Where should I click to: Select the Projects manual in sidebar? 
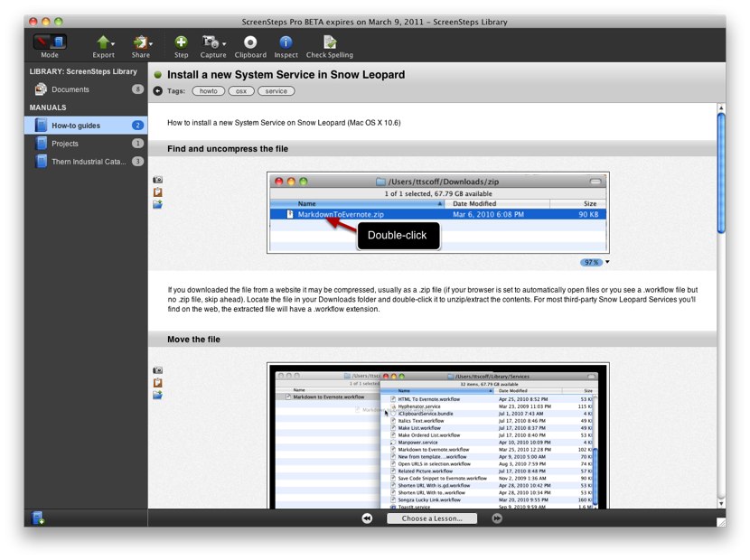(x=65, y=144)
